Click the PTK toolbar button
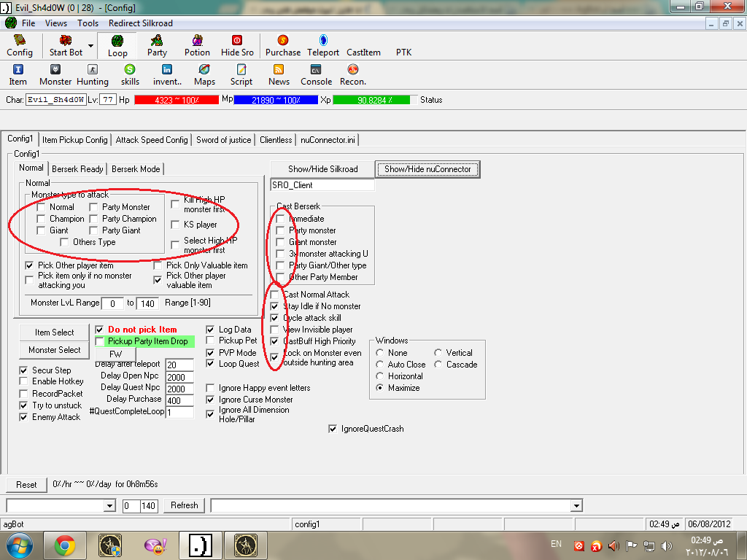This screenshot has width=747, height=560. pyautogui.click(x=403, y=52)
